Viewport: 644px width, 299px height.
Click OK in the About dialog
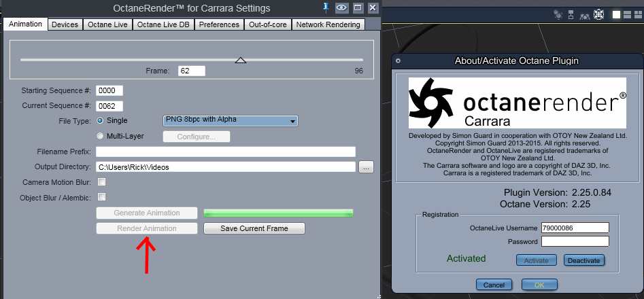(539, 285)
